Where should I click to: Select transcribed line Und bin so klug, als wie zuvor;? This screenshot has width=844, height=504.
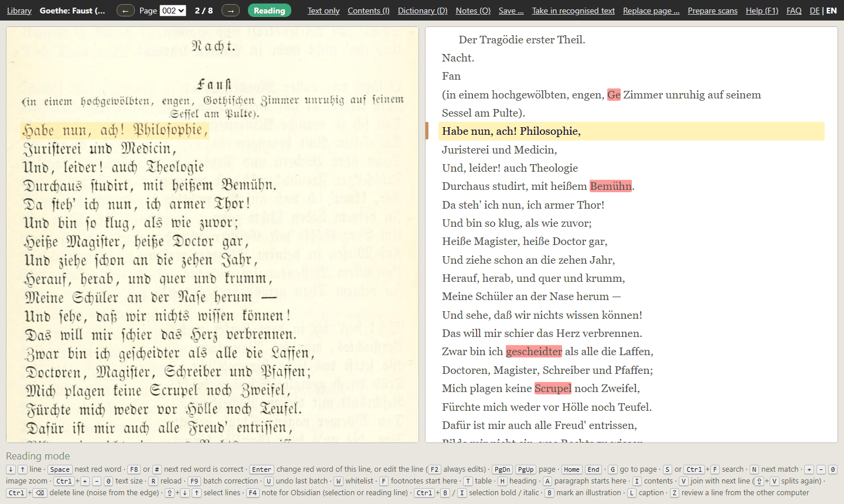[x=517, y=223]
